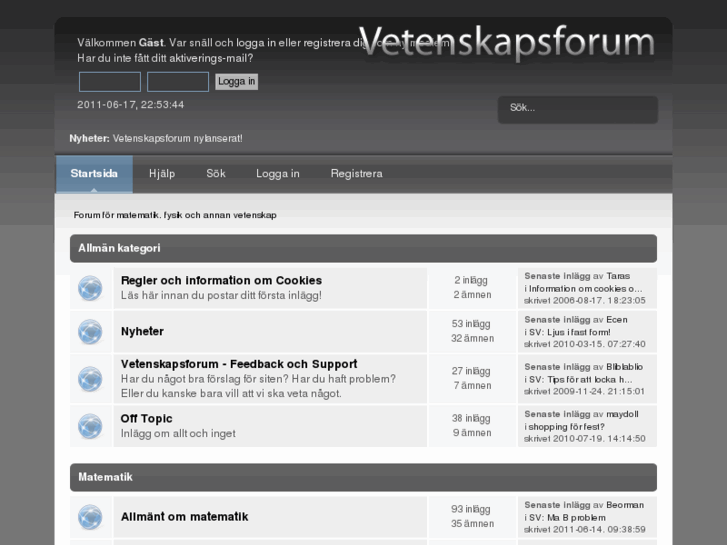Open the Startsida tab
The image size is (727, 545).
pyautogui.click(x=94, y=174)
